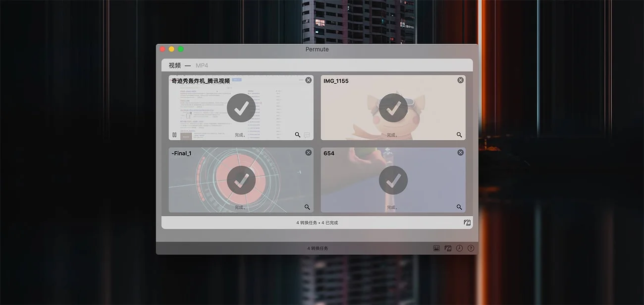Remove the 奇迹秀轰炸机_腾讯视频 task
This screenshot has width=644, height=305.
308,80
